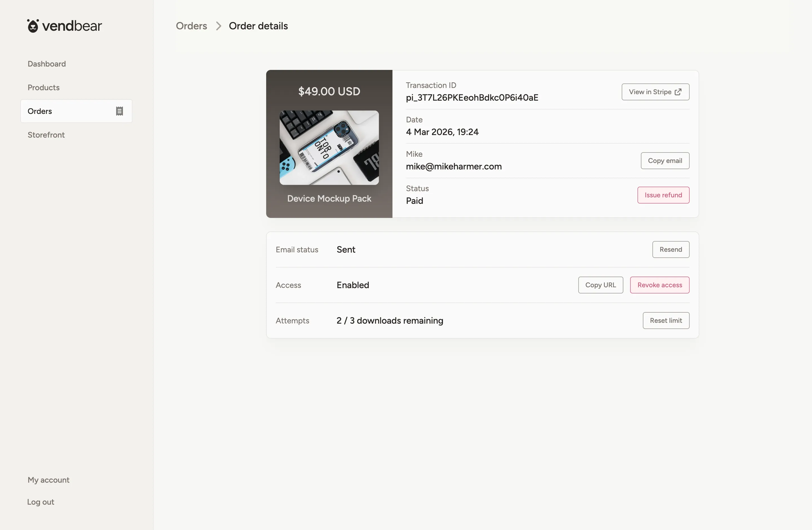The height and width of the screenshot is (530, 812).
Task: Click the View in Stripe button
Action: (655, 92)
